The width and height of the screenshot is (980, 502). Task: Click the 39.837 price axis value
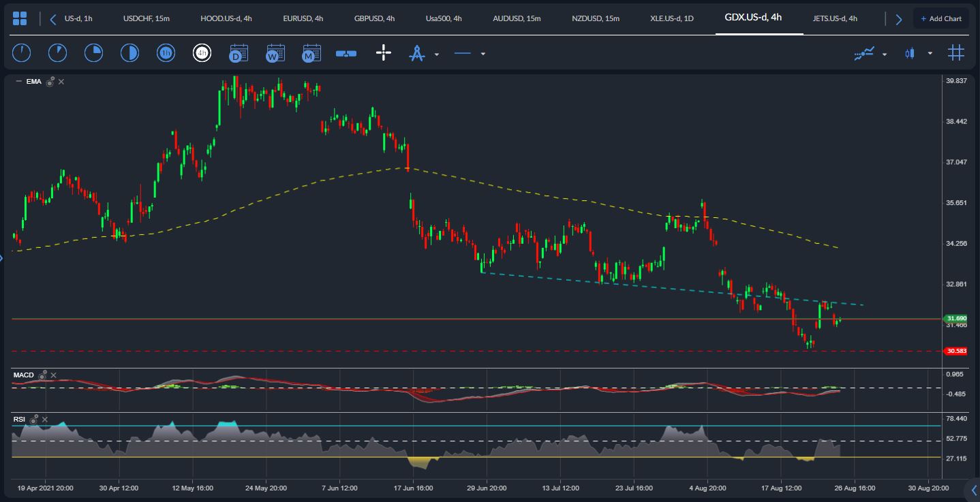[957, 80]
